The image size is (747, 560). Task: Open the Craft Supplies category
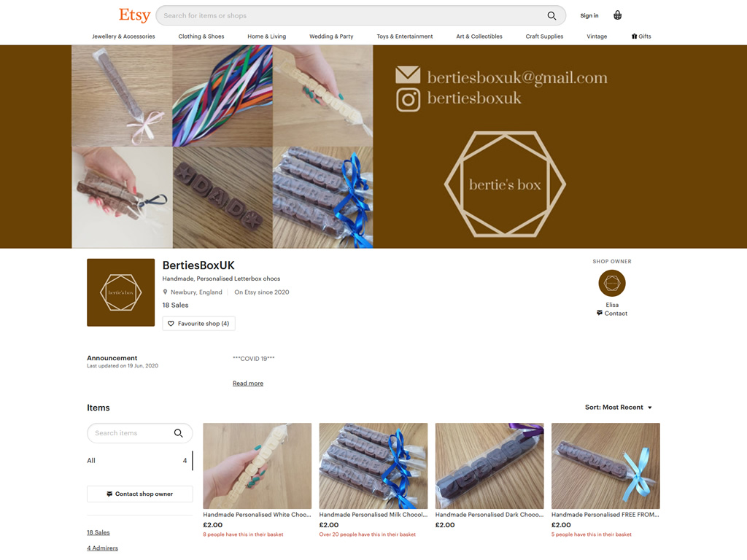click(x=544, y=36)
